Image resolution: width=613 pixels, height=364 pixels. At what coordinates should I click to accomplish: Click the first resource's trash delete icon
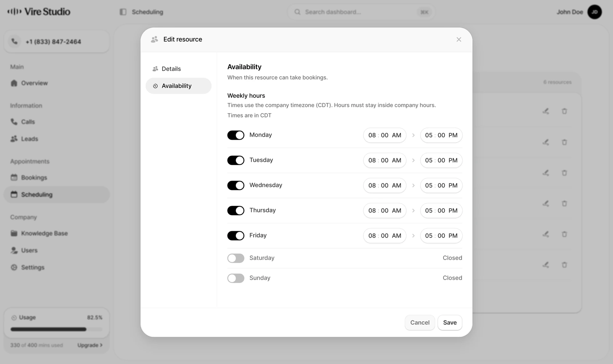pyautogui.click(x=564, y=111)
